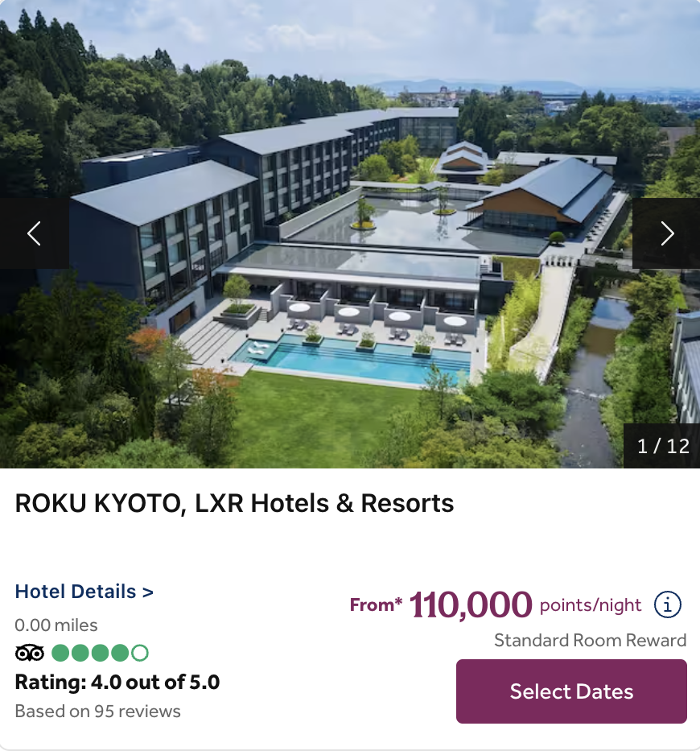Open the Hotel Details link
Viewport: 700px width, 755px height.
coord(84,592)
